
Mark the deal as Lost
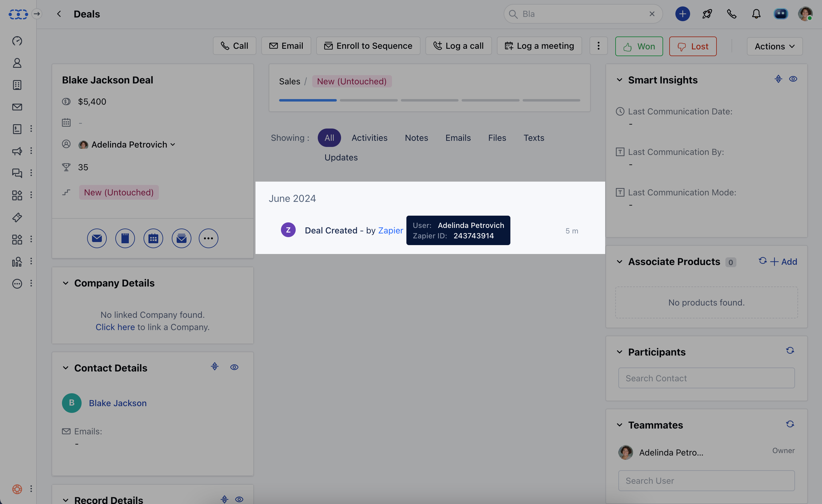click(693, 46)
